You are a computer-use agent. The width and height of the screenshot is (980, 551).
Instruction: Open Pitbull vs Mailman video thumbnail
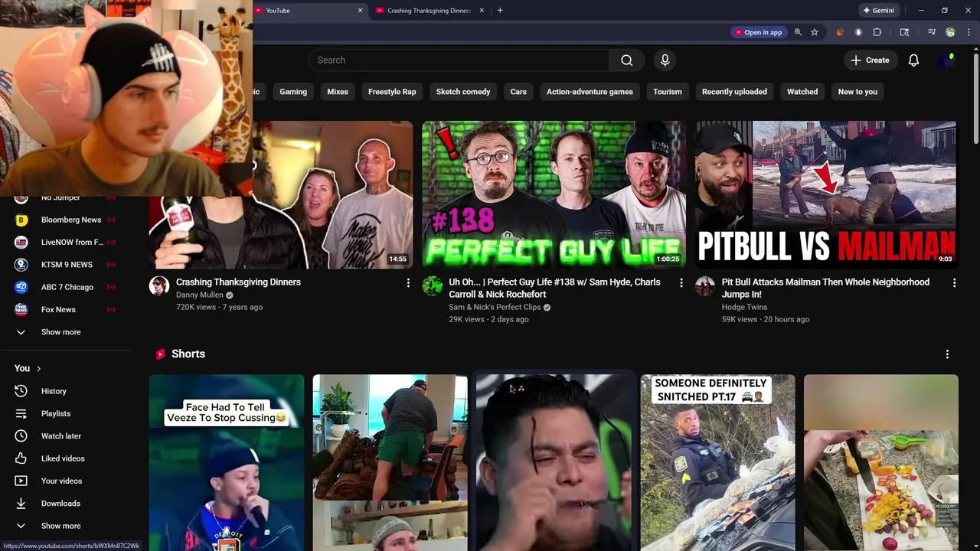(827, 194)
